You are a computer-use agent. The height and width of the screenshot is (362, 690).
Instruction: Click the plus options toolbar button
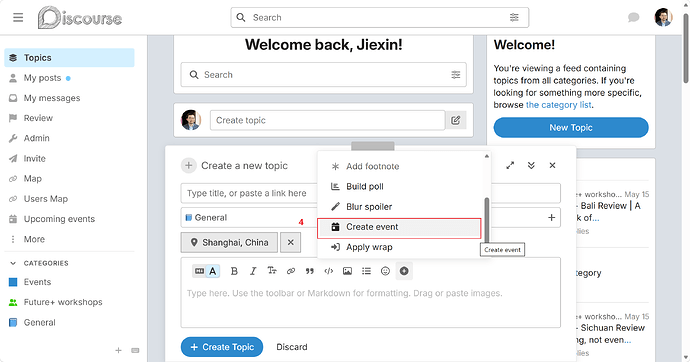404,271
